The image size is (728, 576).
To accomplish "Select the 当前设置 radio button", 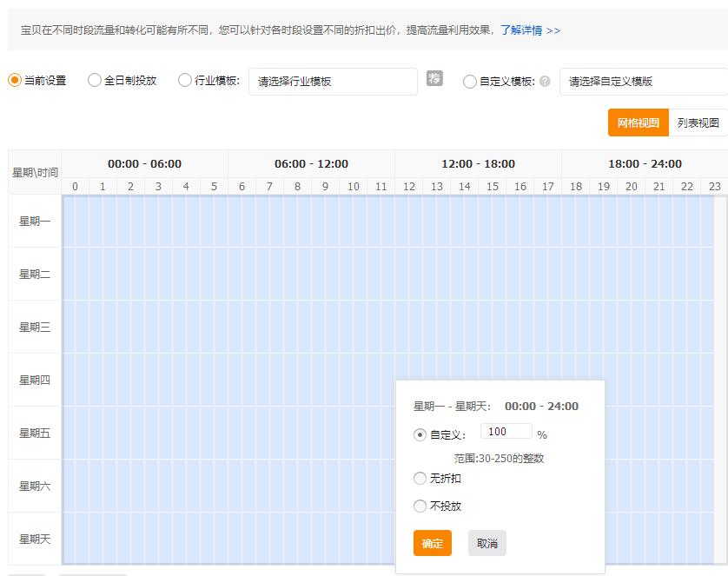I will (15, 80).
